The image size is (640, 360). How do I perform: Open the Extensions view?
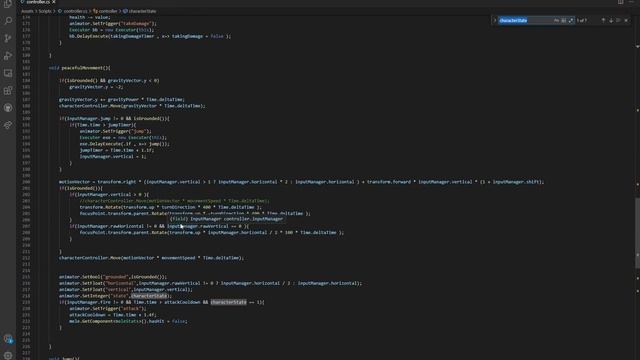coord(8,91)
